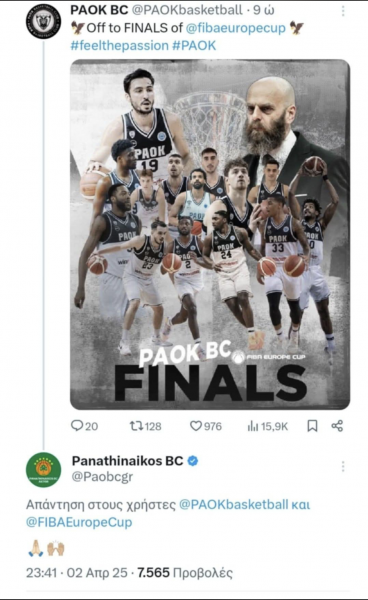The image size is (368, 600).
Task: Like the PAOK BC tweet via heart icon
Action: (195, 426)
